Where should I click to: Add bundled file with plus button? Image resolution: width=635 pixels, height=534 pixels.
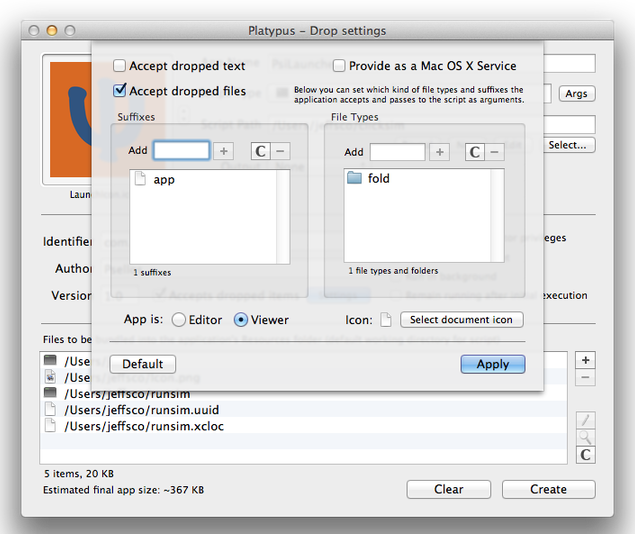click(x=585, y=360)
